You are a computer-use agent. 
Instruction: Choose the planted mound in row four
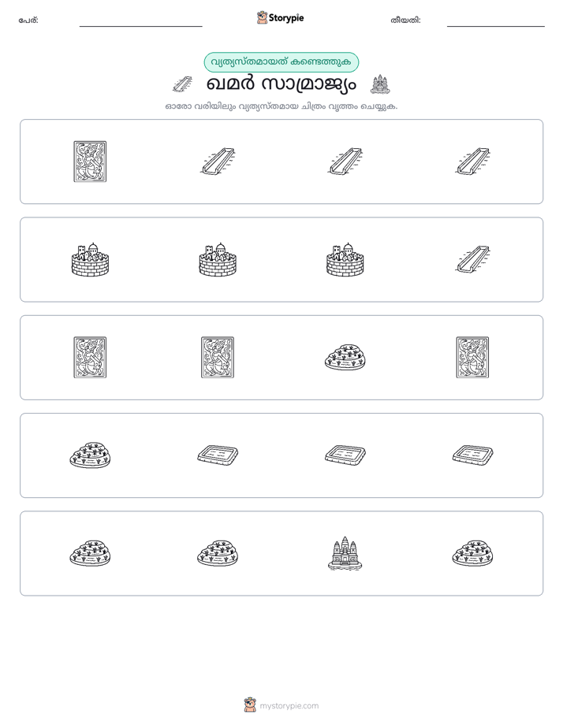tap(90, 455)
